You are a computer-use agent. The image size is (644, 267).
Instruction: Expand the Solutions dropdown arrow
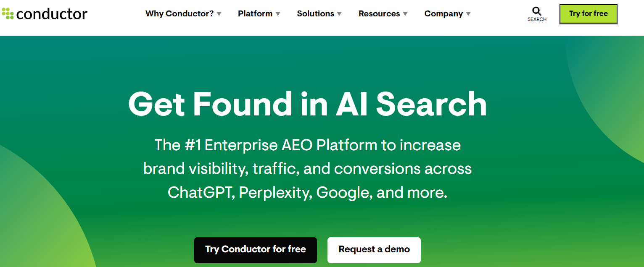(x=339, y=14)
